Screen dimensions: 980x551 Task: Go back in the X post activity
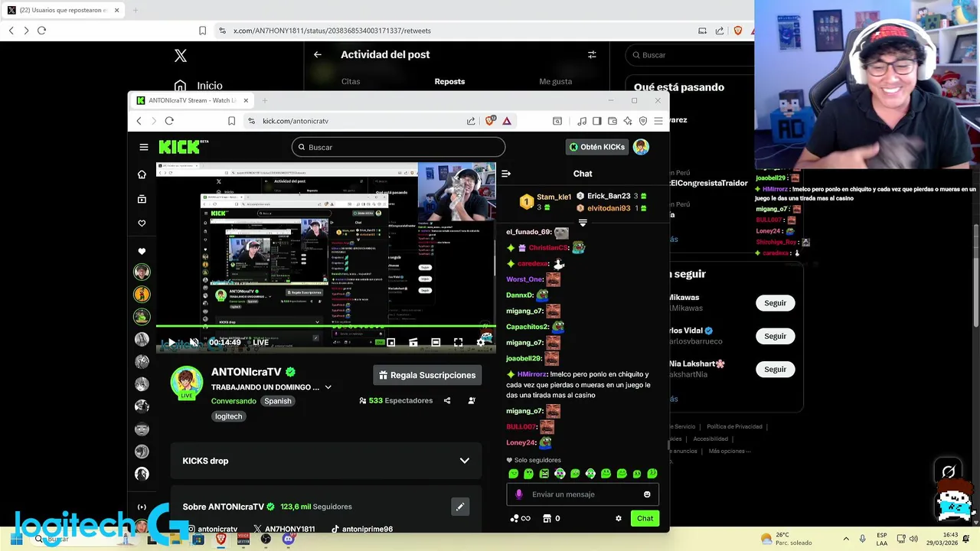[x=318, y=54]
